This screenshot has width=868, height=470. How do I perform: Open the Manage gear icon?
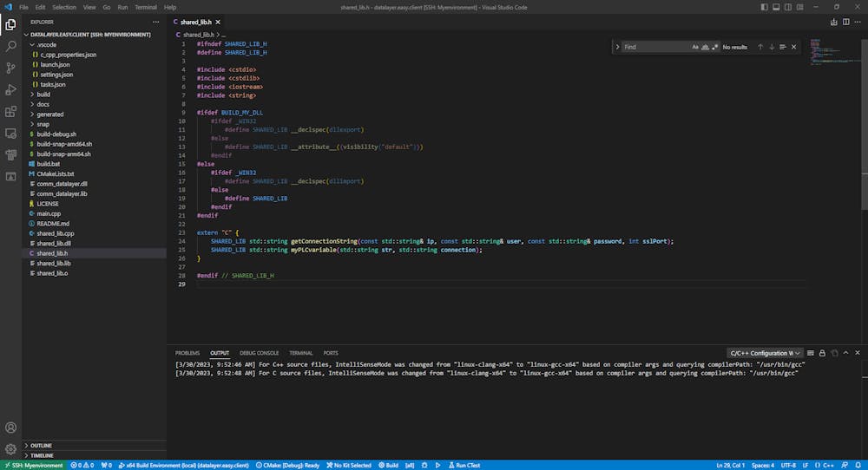coord(10,449)
